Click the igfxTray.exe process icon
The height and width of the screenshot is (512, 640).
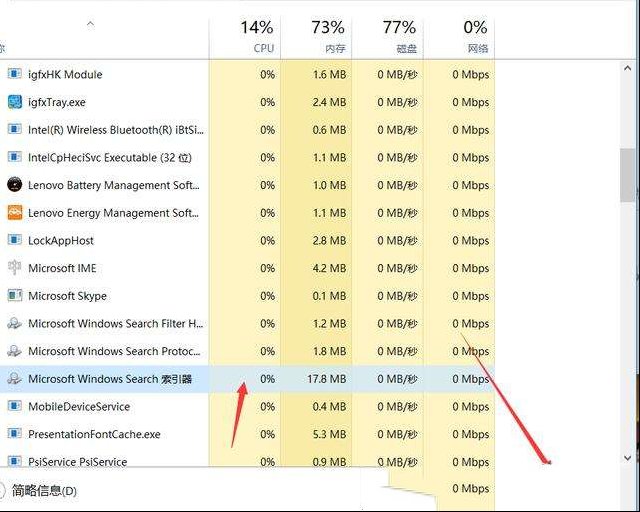[x=15, y=102]
